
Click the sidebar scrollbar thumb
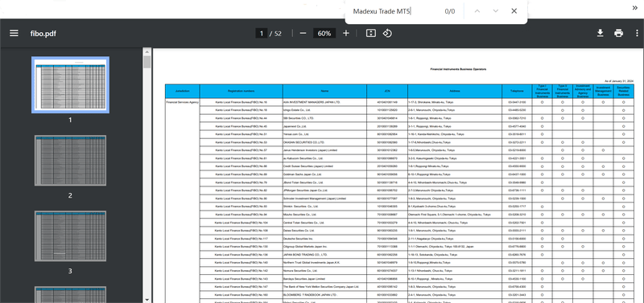[147, 62]
